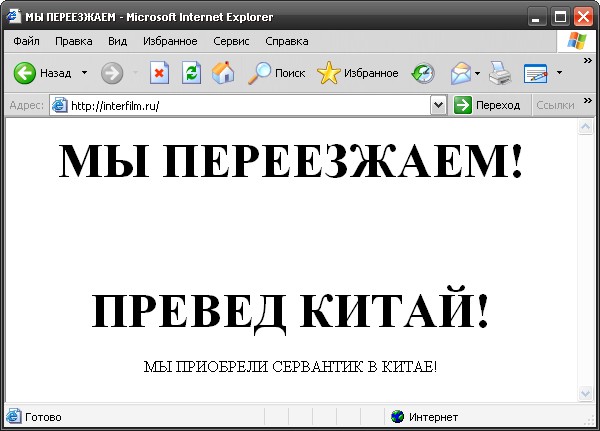Click the Интернет zone globe icon

tap(398, 416)
